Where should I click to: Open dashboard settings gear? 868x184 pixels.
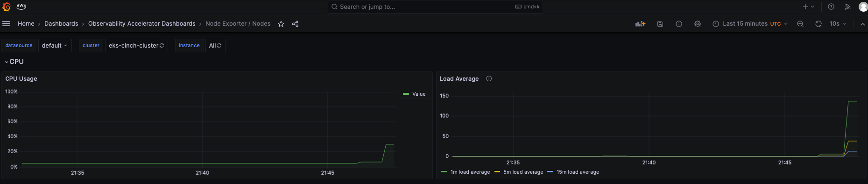pyautogui.click(x=698, y=24)
